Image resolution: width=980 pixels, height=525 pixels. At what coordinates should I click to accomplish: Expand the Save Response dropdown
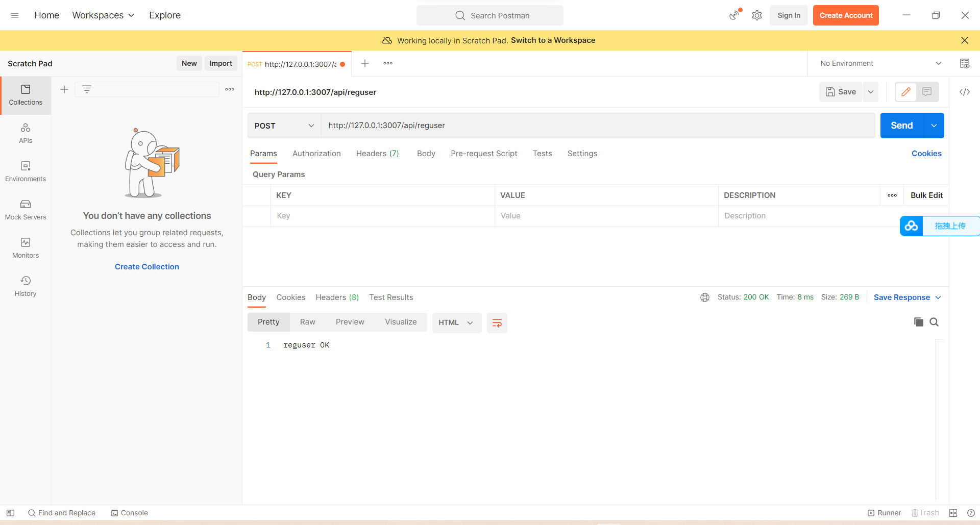tap(908, 297)
